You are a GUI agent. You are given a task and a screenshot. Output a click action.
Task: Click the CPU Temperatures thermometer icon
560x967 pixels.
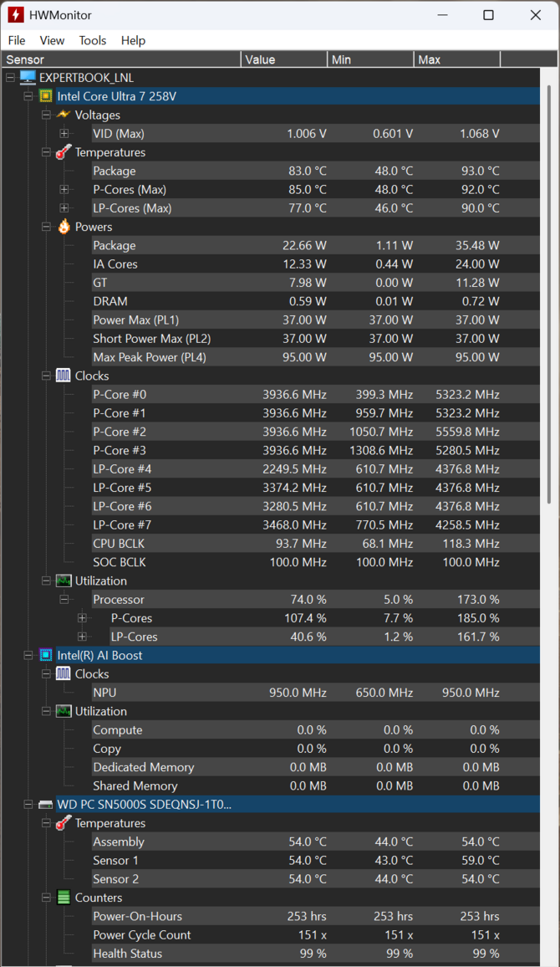tap(64, 151)
